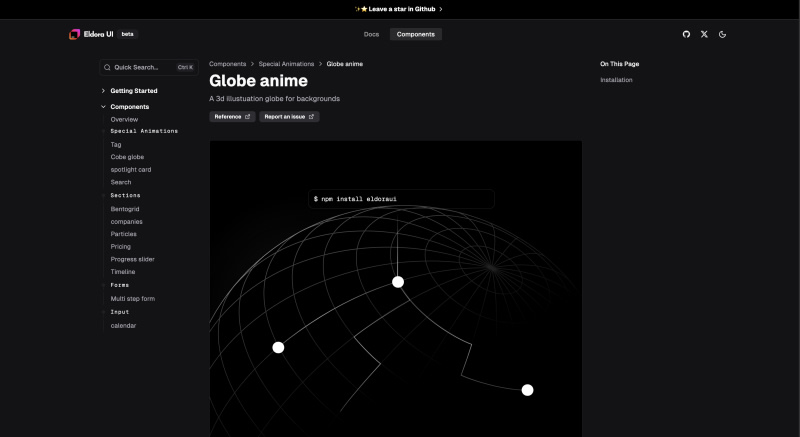Click the magnifier icon in Quick Search
The height and width of the screenshot is (437, 800).
[x=108, y=67]
